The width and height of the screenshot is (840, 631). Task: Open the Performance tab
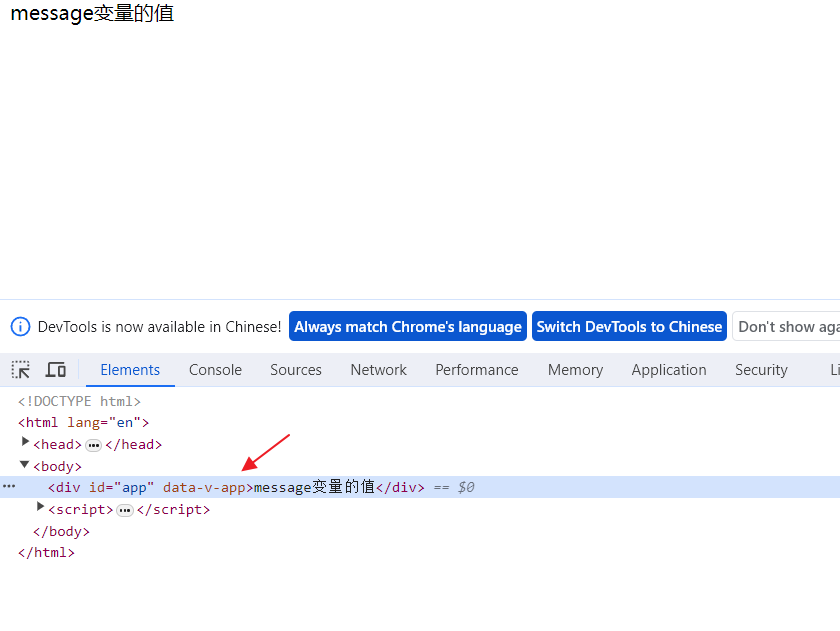point(477,370)
